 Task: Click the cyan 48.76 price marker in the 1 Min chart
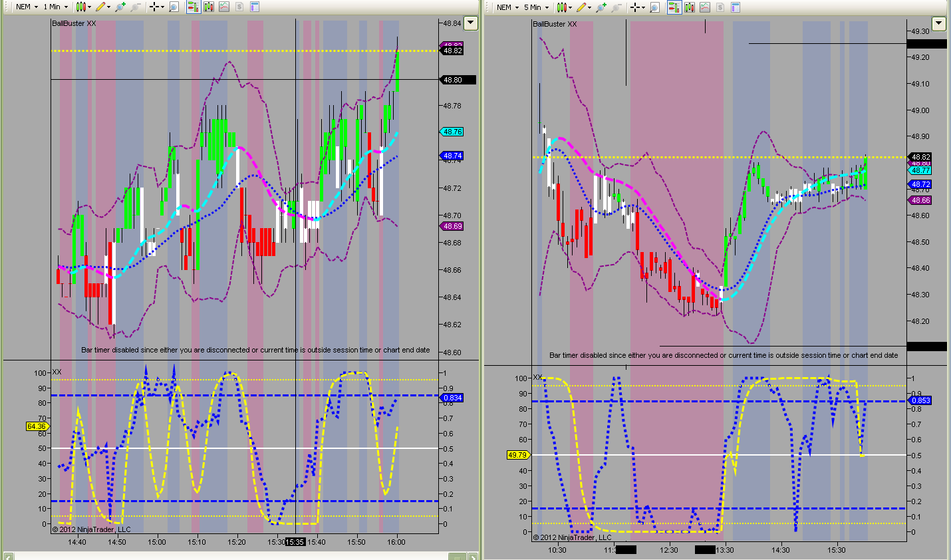[x=452, y=132]
